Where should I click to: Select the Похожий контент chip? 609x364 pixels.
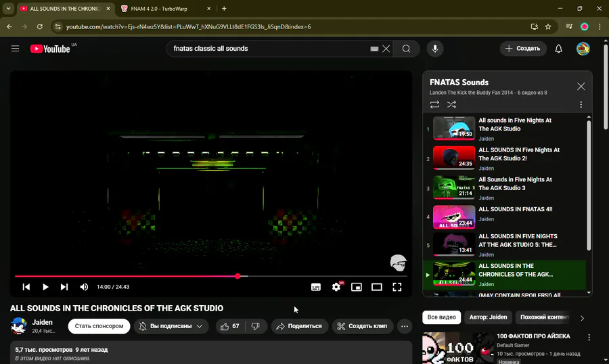click(544, 317)
